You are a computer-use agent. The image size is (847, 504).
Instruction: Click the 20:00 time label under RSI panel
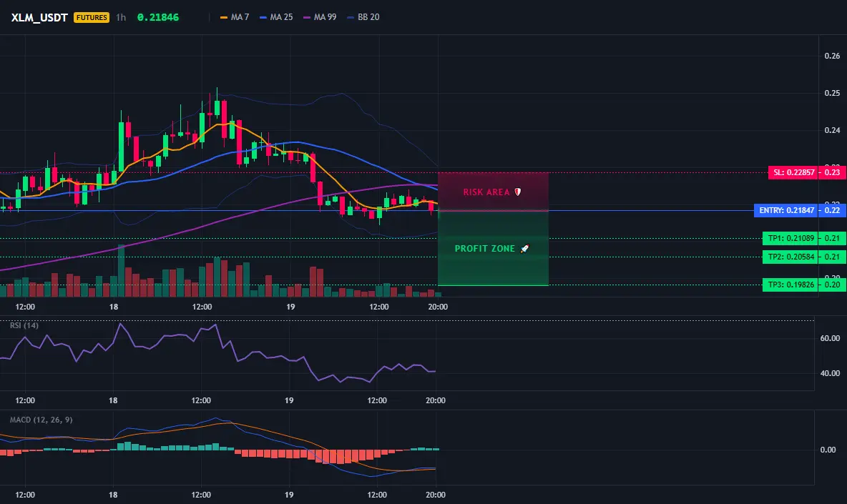tap(436, 401)
